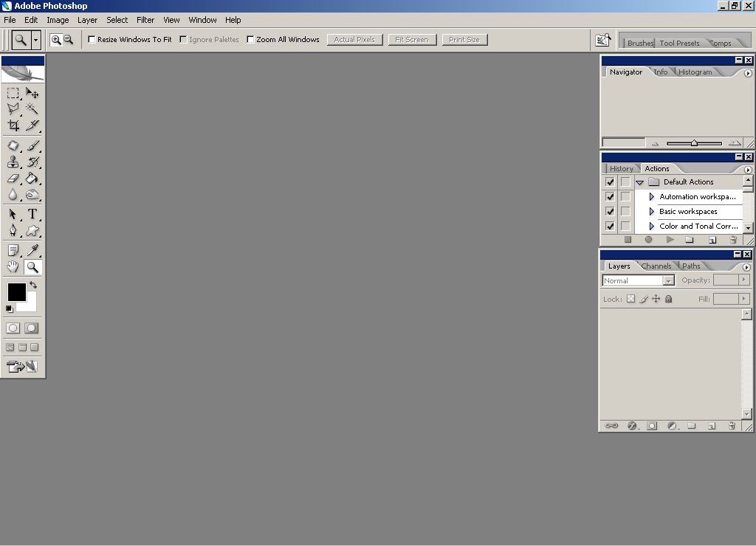
Task: Toggle Ignore Palettes checkbox
Action: click(183, 40)
